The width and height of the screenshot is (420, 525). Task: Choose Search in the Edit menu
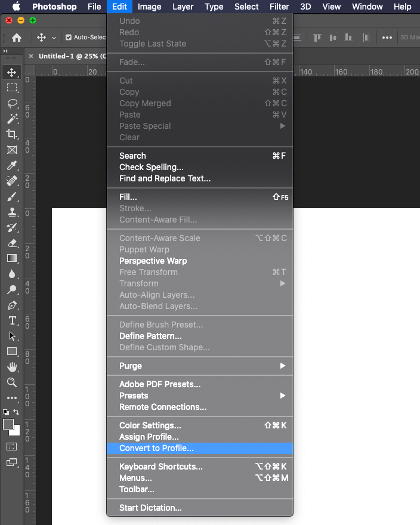tap(200, 156)
